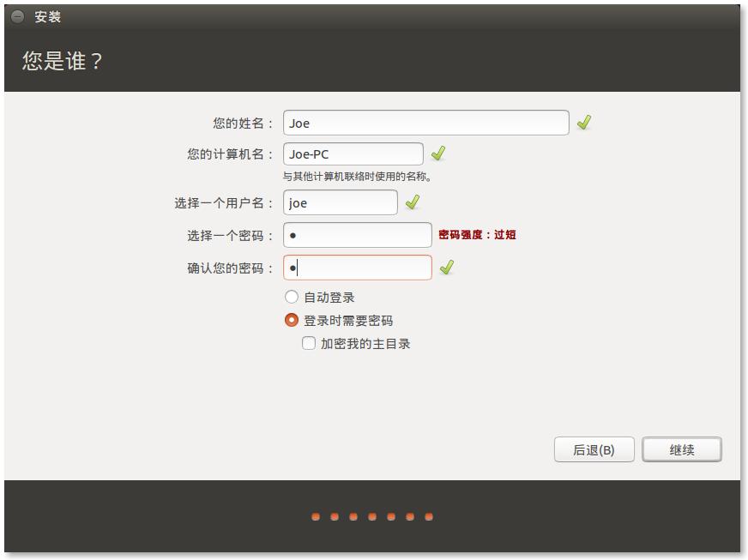Click the checkmark next to Joe-PC computer name
The height and width of the screenshot is (560, 748).
(438, 154)
